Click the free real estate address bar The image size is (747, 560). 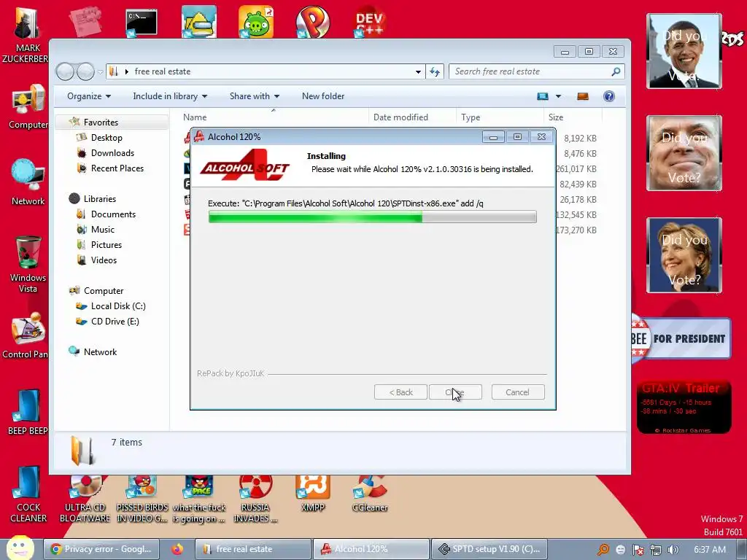(x=265, y=71)
